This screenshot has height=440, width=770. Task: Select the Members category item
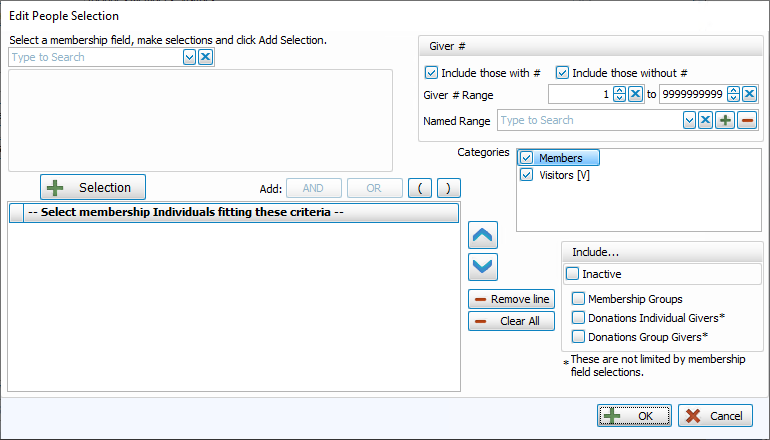tap(560, 158)
